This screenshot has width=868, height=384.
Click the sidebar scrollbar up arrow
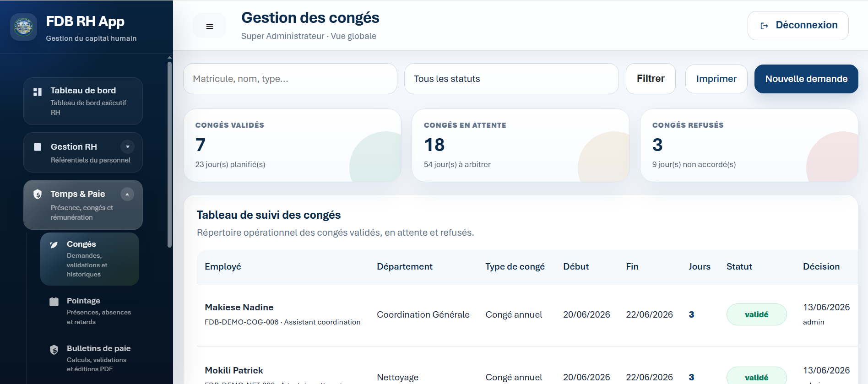(170, 58)
